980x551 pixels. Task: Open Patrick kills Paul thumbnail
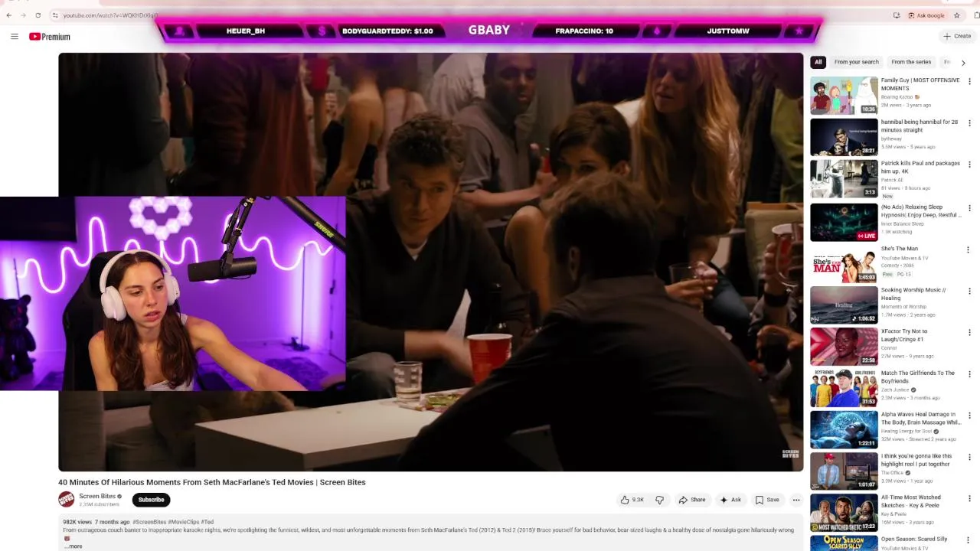point(844,178)
